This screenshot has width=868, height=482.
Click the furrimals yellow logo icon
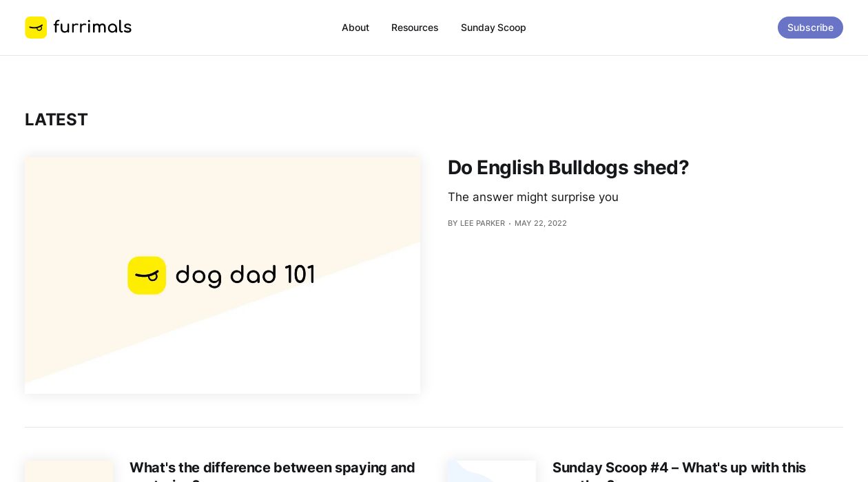point(36,28)
